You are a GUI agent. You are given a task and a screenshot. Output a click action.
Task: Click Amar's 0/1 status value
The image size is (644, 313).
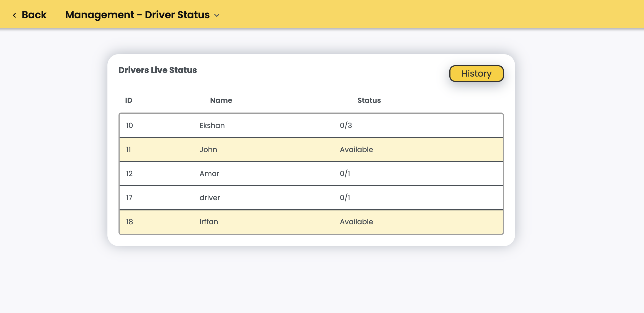(345, 174)
